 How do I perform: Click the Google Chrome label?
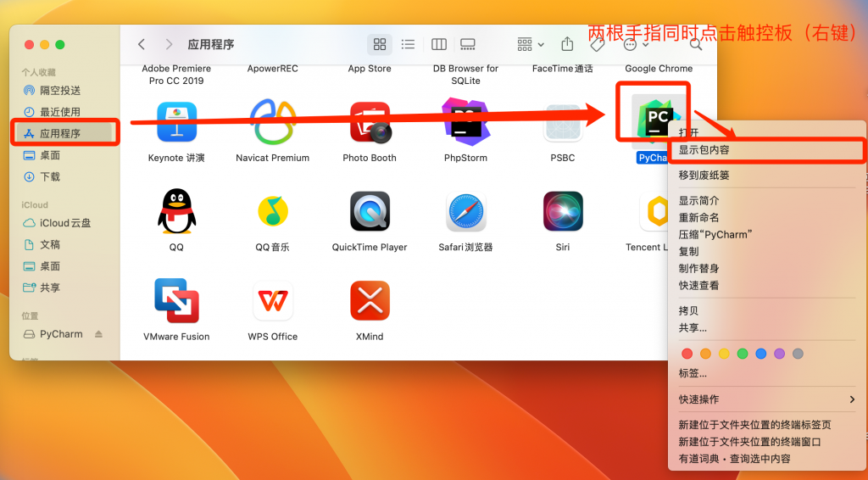click(x=659, y=69)
